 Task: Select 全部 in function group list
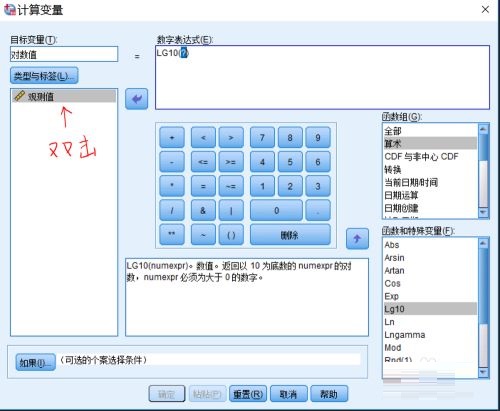pyautogui.click(x=430, y=131)
